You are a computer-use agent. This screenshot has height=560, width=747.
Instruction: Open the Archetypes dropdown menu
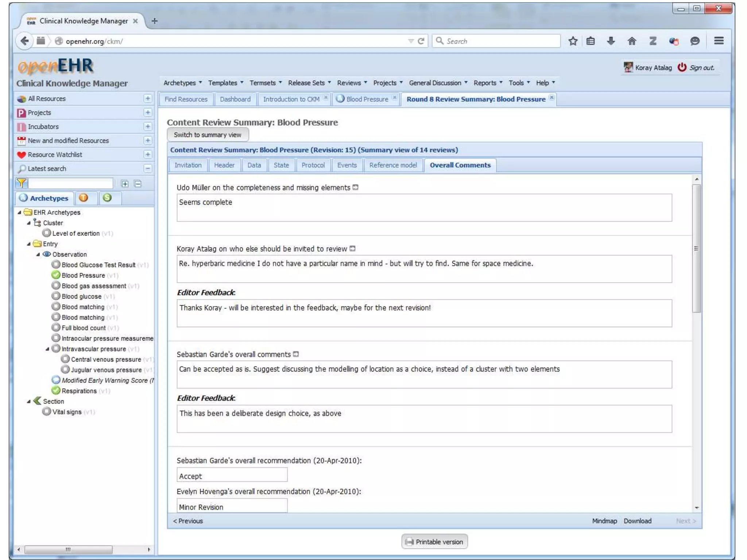182,83
